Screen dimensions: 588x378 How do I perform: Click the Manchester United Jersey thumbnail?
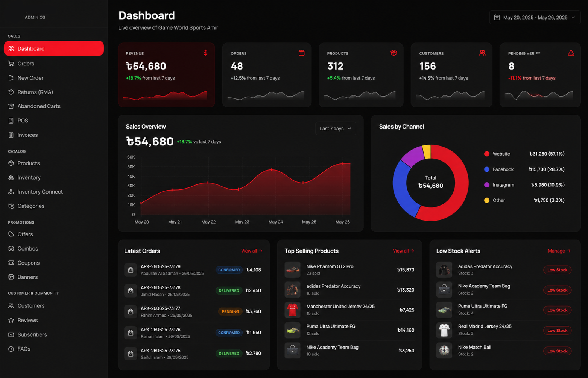click(292, 310)
